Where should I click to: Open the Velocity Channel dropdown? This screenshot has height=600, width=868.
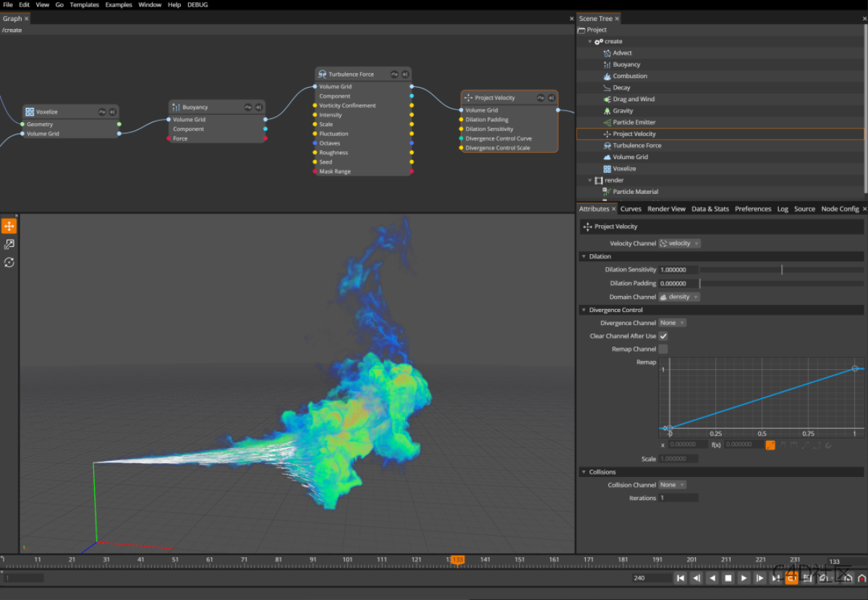tap(678, 243)
